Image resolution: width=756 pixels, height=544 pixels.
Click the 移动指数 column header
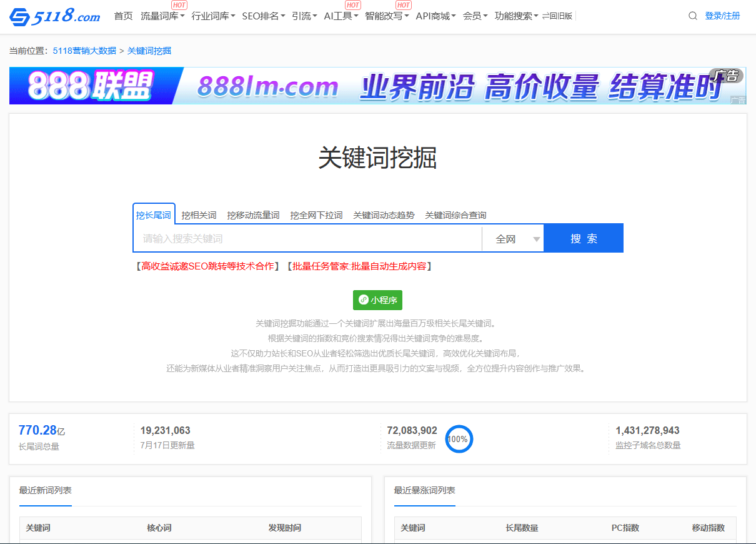[709, 528]
